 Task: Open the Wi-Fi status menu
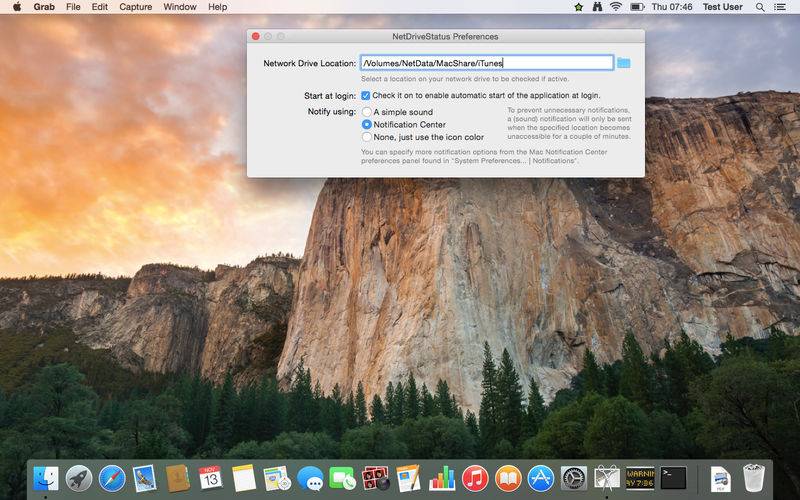(616, 7)
